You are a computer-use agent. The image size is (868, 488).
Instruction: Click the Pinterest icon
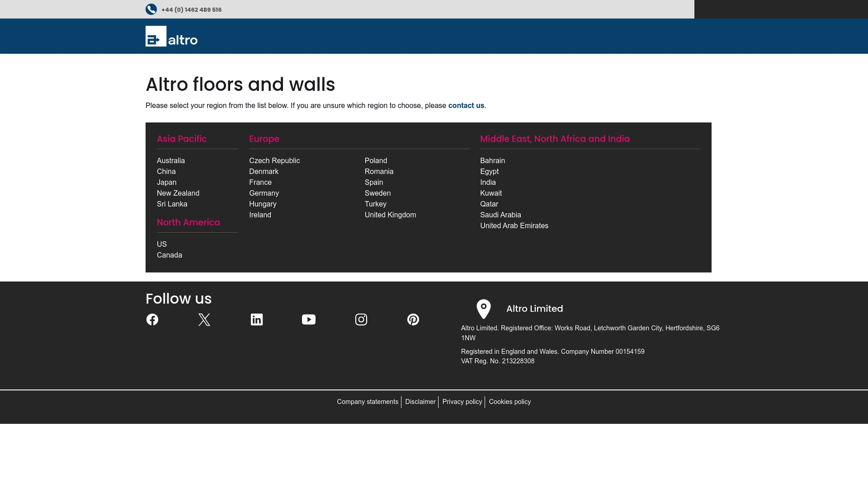coord(413,319)
